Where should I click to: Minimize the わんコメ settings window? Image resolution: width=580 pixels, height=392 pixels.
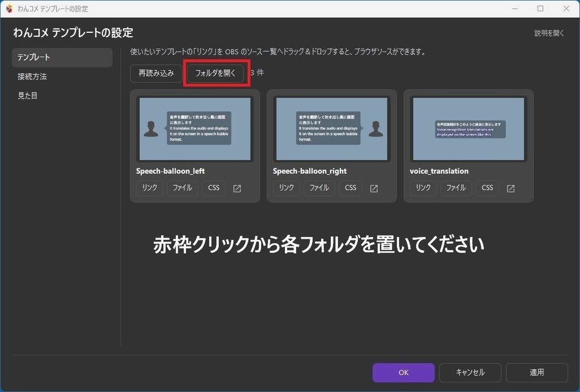[515, 8]
